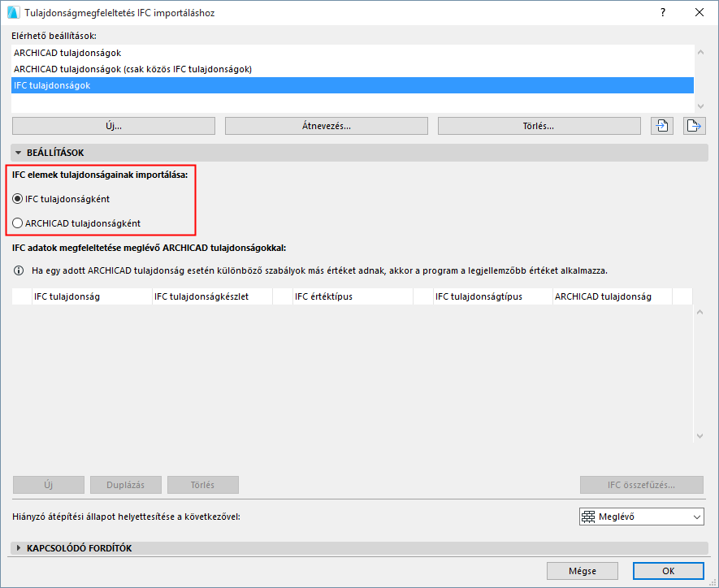Click the mapping table scroll-down arrow
Image resolution: width=719 pixels, height=588 pixels.
coord(700,436)
